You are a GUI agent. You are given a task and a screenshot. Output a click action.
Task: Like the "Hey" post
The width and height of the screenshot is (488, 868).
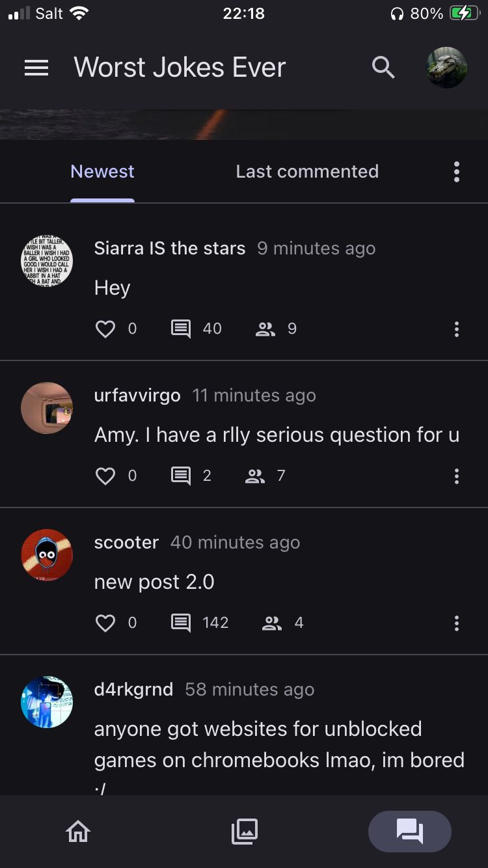click(x=105, y=329)
